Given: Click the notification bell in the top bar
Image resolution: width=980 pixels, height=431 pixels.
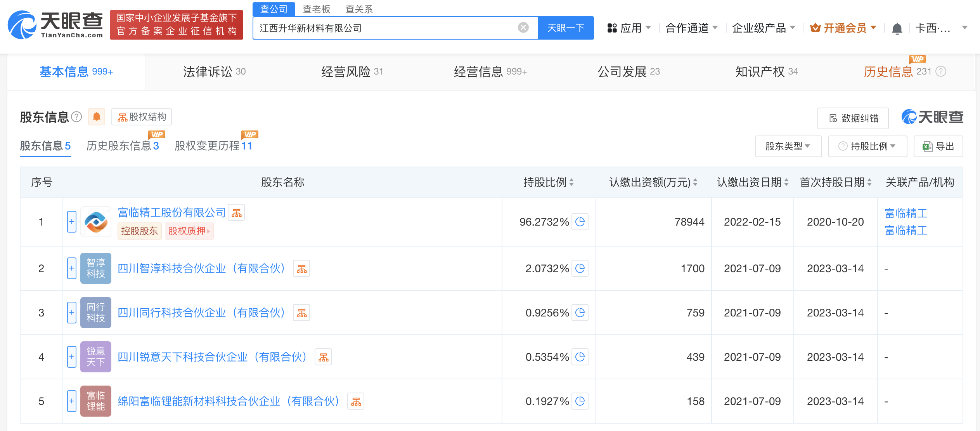Looking at the screenshot, I should tap(897, 28).
